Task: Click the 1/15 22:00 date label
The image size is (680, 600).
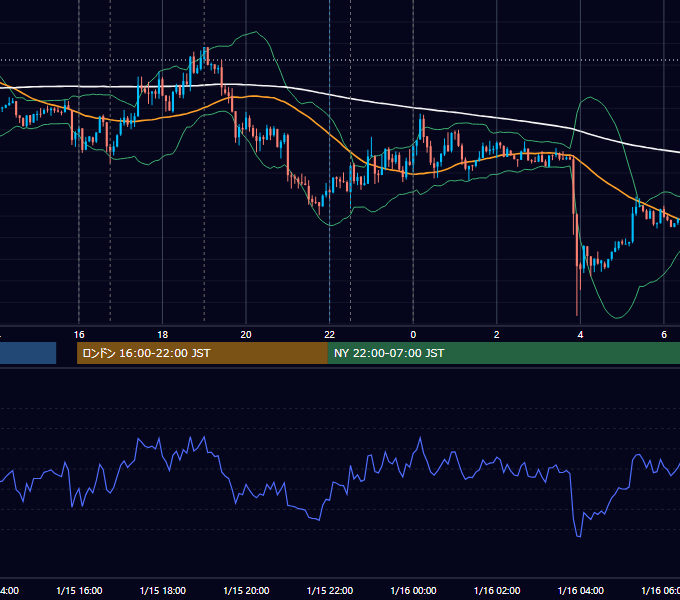Action: point(330,590)
